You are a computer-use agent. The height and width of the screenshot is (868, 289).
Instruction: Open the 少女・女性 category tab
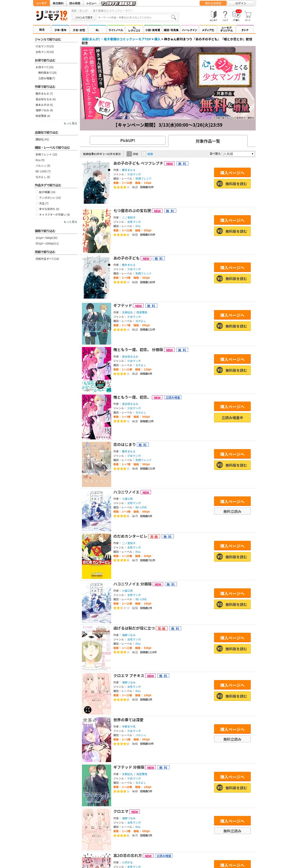coord(79,30)
